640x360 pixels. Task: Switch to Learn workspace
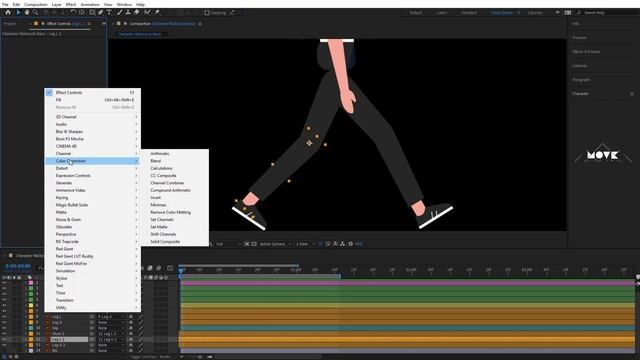pyautogui.click(x=442, y=13)
